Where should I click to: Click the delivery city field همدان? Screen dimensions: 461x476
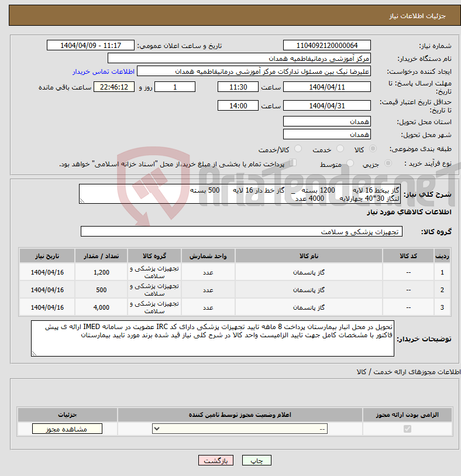[x=326, y=134]
